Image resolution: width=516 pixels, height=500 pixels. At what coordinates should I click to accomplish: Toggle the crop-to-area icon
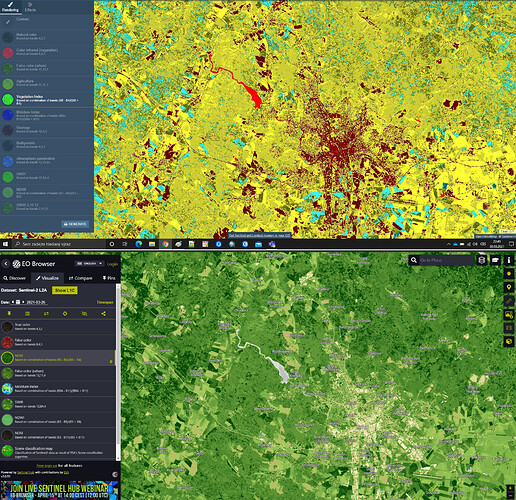click(x=84, y=314)
